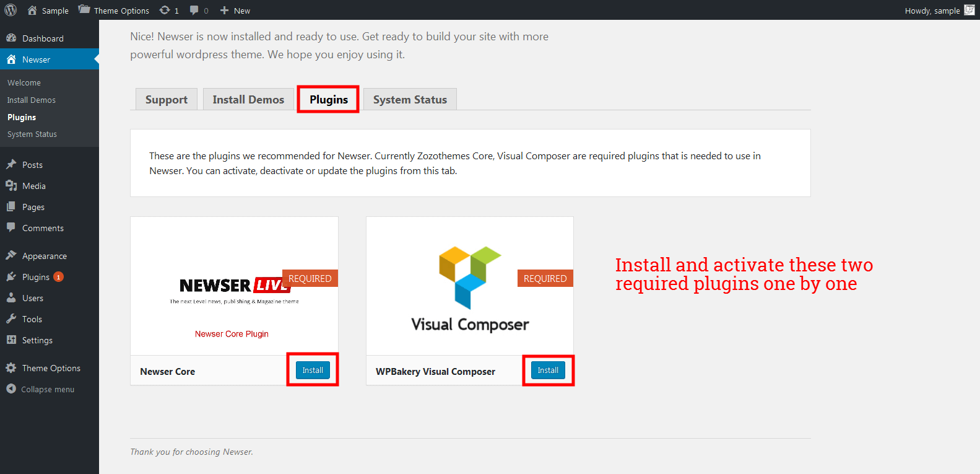Open Welcome submenu under Newser
This screenshot has width=980, height=474.
click(x=24, y=82)
